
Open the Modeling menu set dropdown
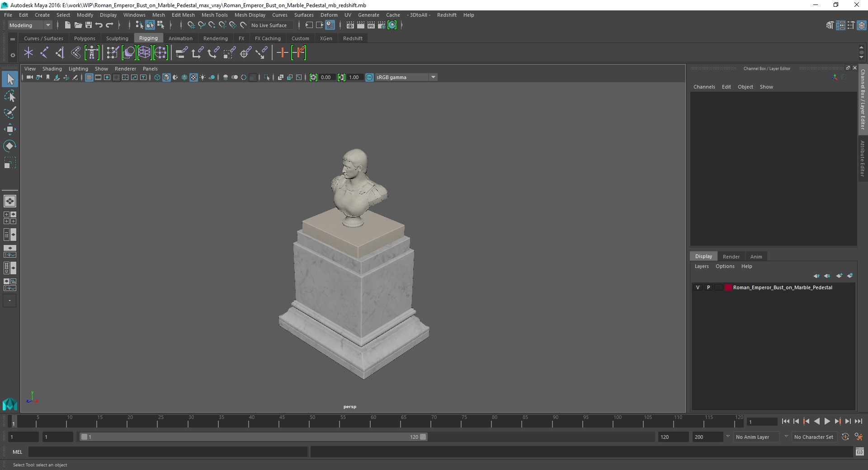tap(30, 25)
